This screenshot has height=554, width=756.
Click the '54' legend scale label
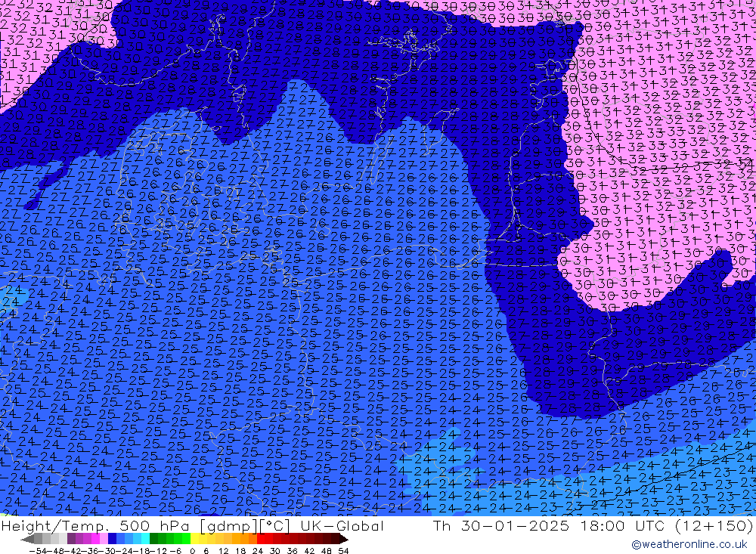coord(343,551)
